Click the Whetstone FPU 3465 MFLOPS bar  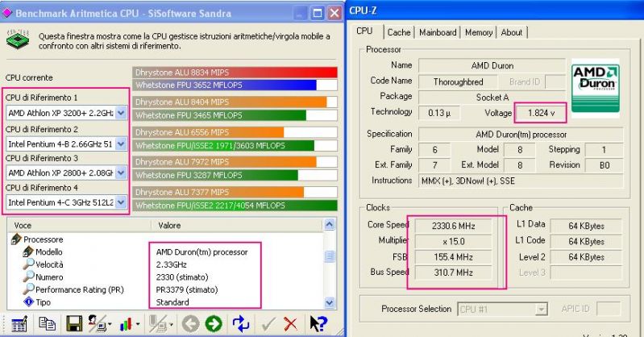219,115
